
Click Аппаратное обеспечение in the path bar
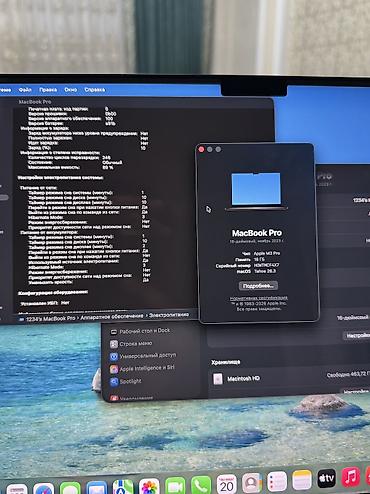112,317
